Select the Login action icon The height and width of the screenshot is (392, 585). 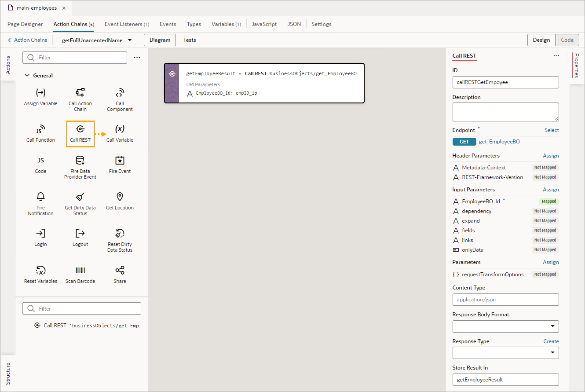click(40, 233)
